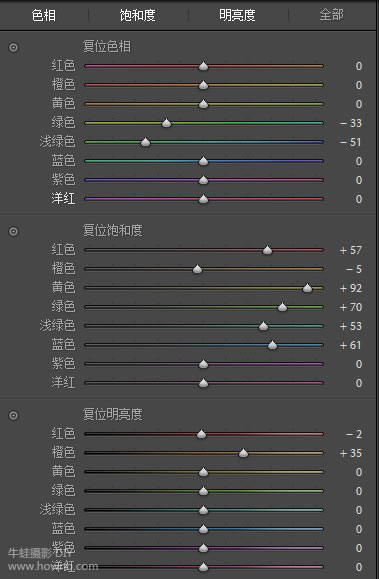The width and height of the screenshot is (379, 579).
Task: Click the hue 洋红 label
Action: tap(63, 199)
